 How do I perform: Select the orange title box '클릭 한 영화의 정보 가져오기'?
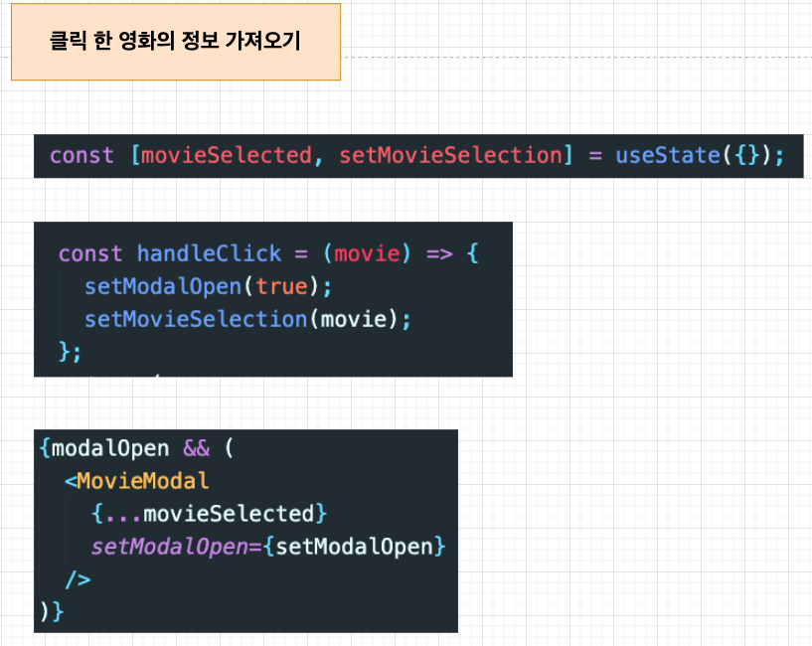pos(176,42)
